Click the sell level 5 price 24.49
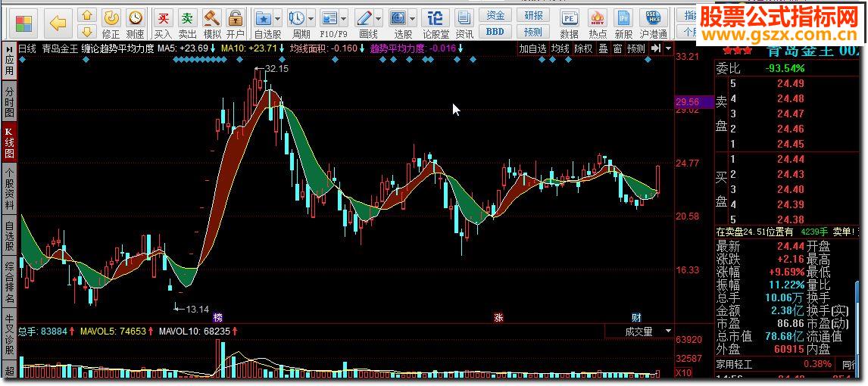Screen dimensions: 868x386 790,83
